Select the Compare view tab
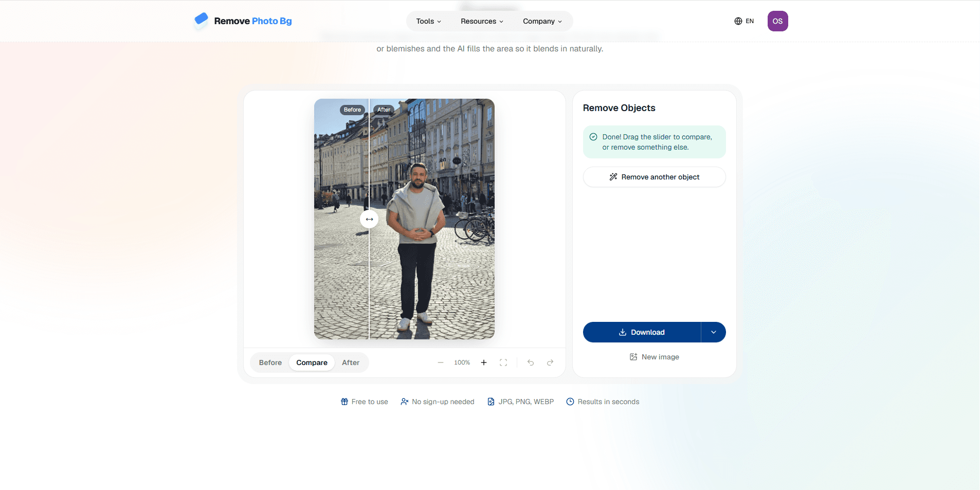The image size is (980, 490). pyautogui.click(x=312, y=362)
